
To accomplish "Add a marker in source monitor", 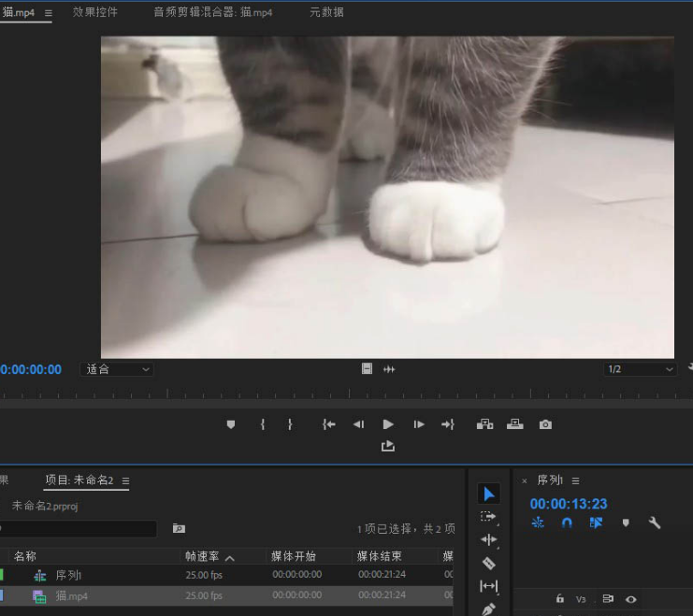I will point(231,424).
